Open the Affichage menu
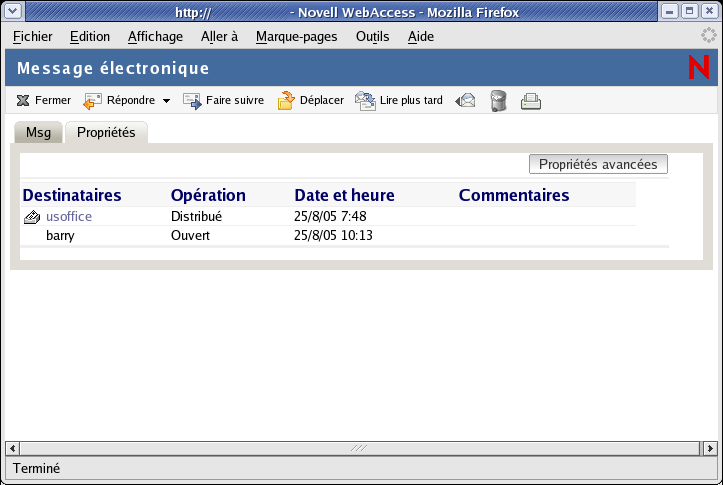723x485 pixels. (155, 36)
